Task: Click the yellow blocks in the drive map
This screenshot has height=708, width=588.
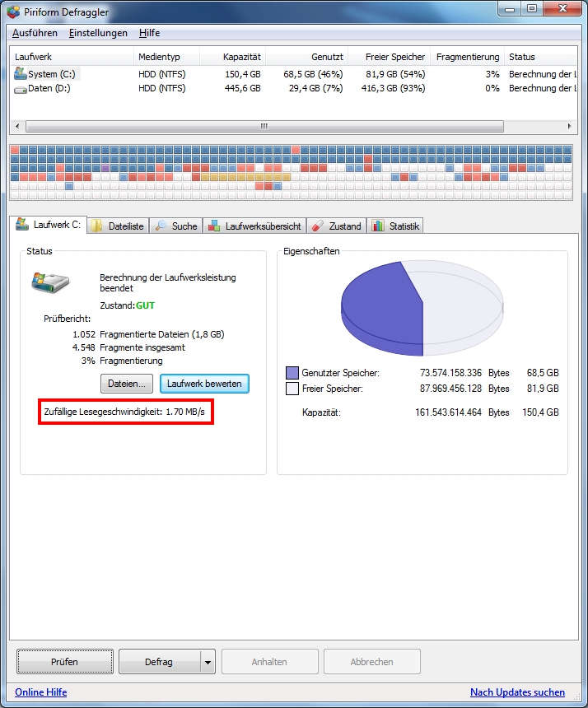Action: click(x=245, y=177)
